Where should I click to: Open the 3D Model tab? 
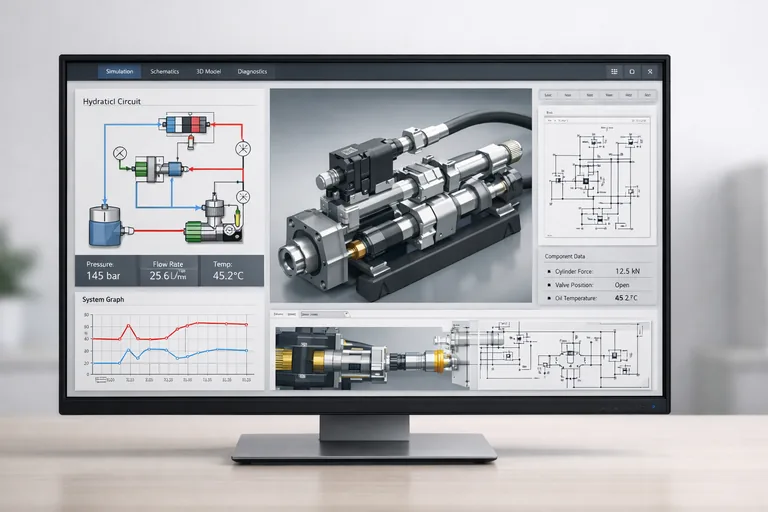pos(209,72)
